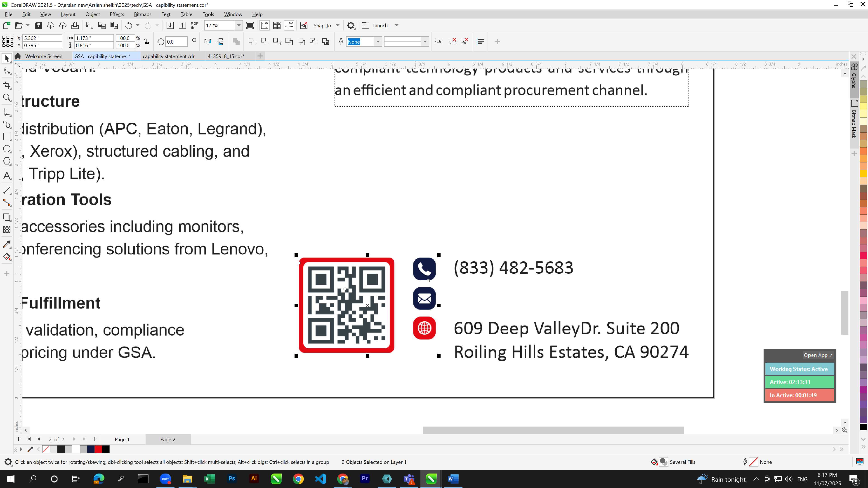
Task: Select the Parallel Dimension tool
Action: click(x=7, y=190)
